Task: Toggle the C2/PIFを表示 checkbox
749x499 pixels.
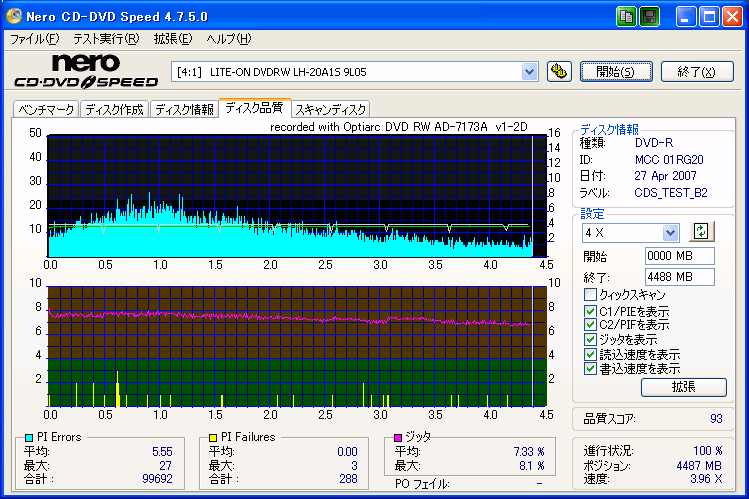Action: click(x=590, y=325)
